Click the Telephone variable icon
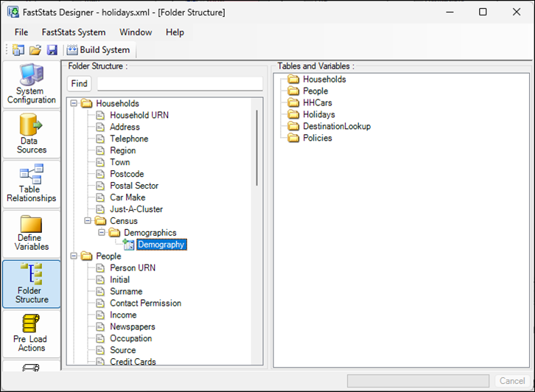The width and height of the screenshot is (535, 392). (100, 139)
